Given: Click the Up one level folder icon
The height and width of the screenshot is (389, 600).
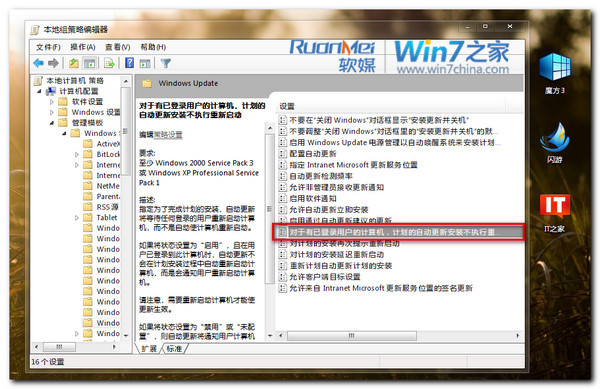Looking at the screenshot, I should tap(73, 63).
